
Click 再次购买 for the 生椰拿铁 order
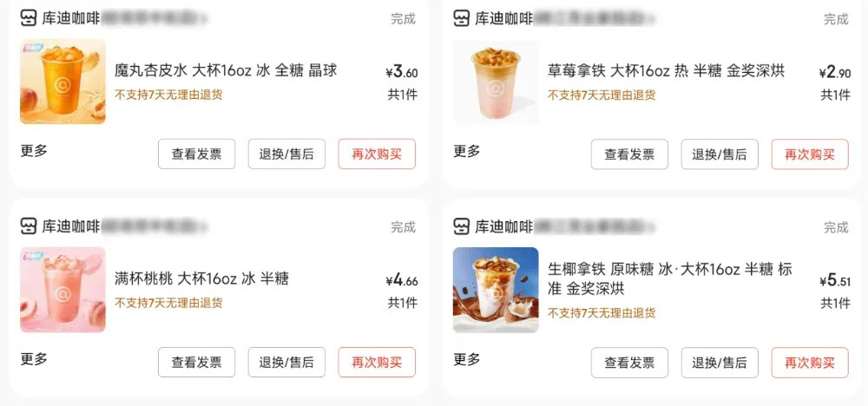point(810,363)
